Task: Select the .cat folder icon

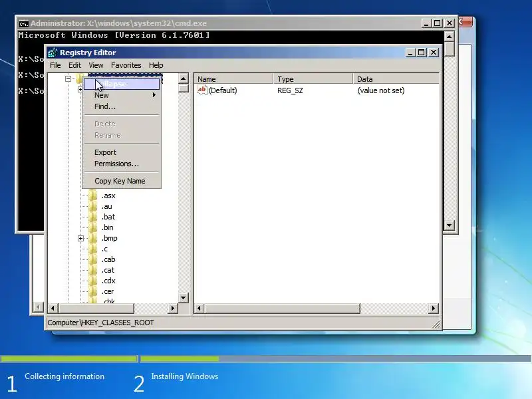Action: pos(93,271)
